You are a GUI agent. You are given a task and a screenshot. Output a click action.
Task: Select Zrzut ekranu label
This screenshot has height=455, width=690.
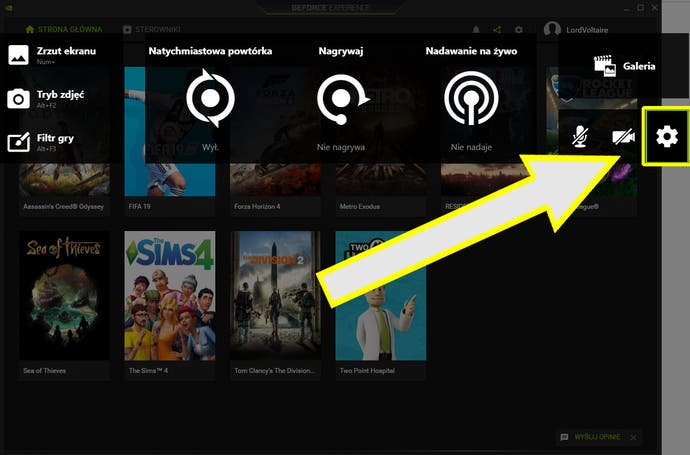[66, 51]
